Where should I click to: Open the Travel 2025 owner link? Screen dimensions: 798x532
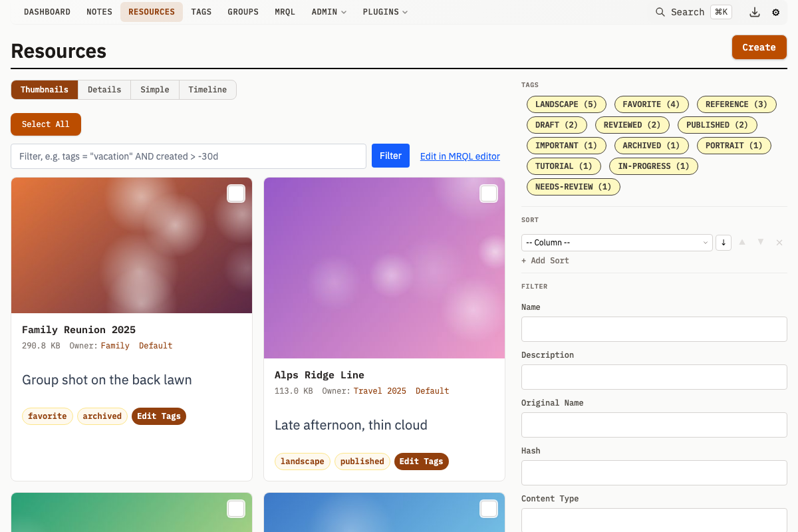(x=380, y=391)
